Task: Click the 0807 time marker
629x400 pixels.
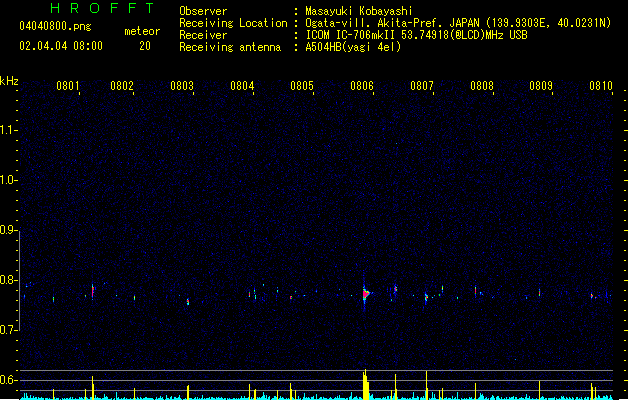Action: click(422, 86)
